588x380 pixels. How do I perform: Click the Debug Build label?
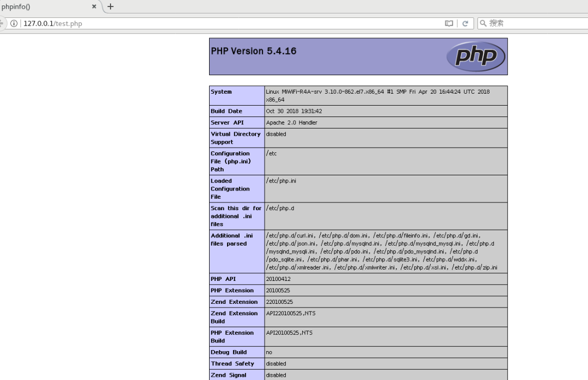tap(229, 352)
